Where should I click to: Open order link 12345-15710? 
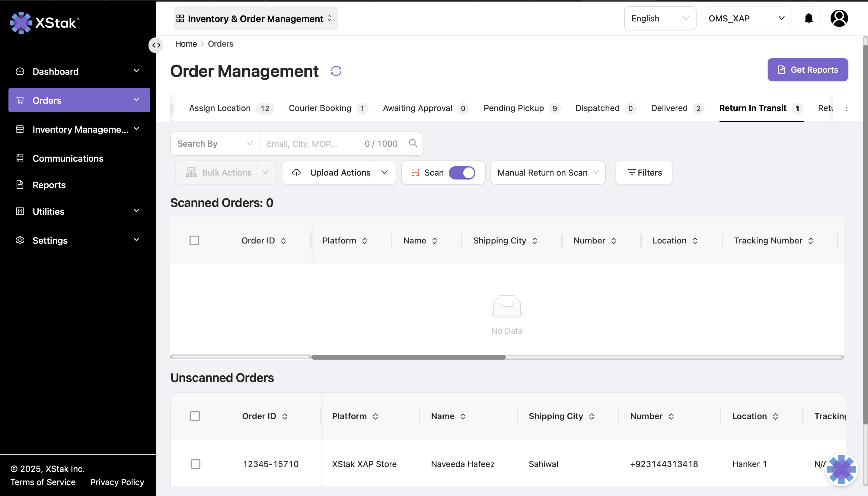[x=271, y=464]
